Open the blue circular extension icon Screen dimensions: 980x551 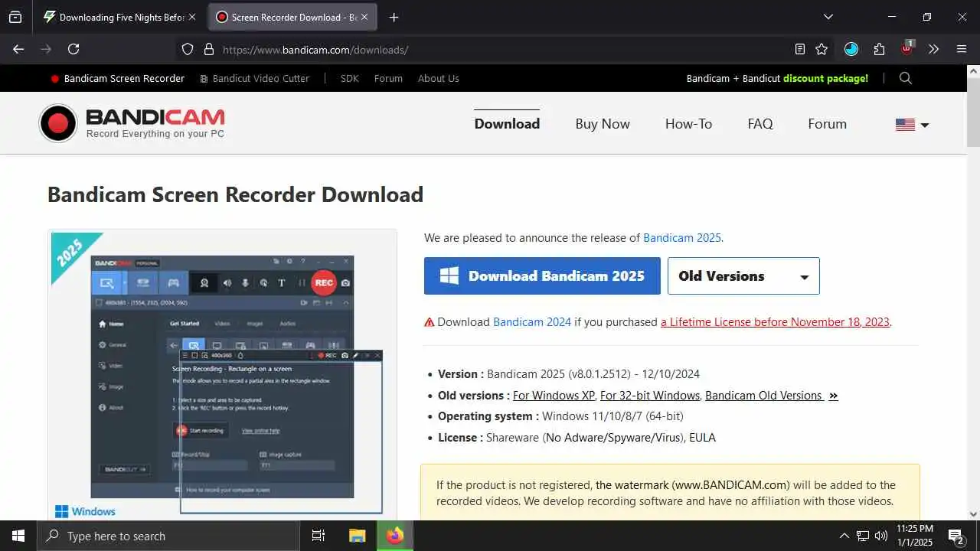pyautogui.click(x=851, y=49)
